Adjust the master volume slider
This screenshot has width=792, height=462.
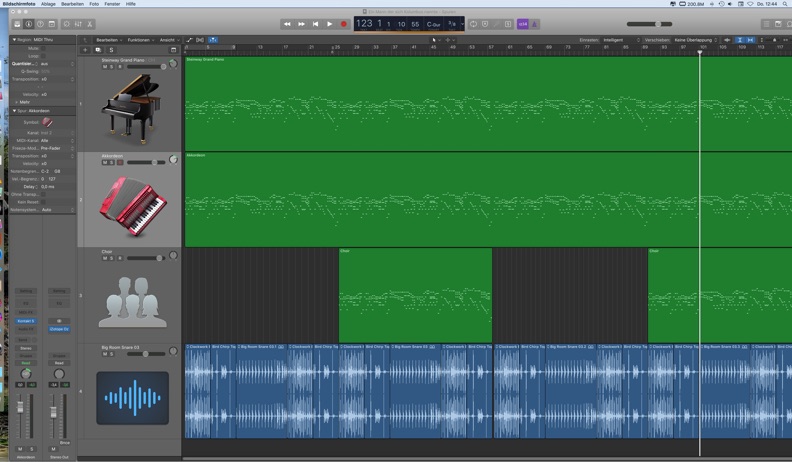[x=650, y=24]
